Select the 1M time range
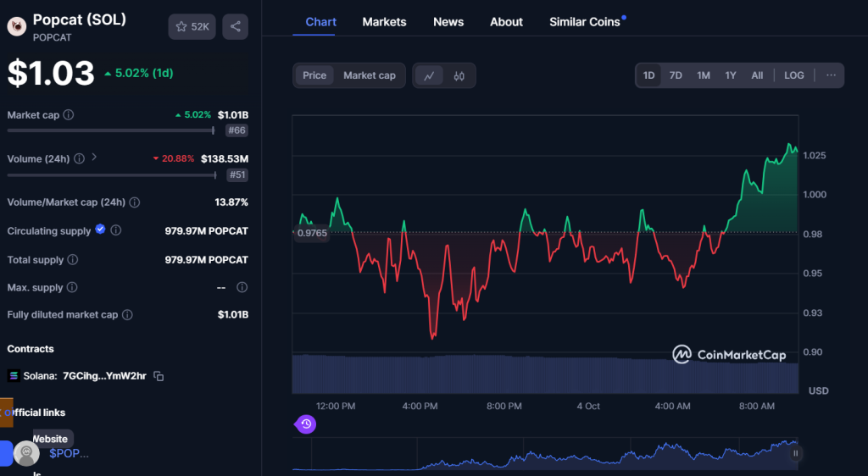Viewport: 868px width, 476px height. tap(704, 75)
